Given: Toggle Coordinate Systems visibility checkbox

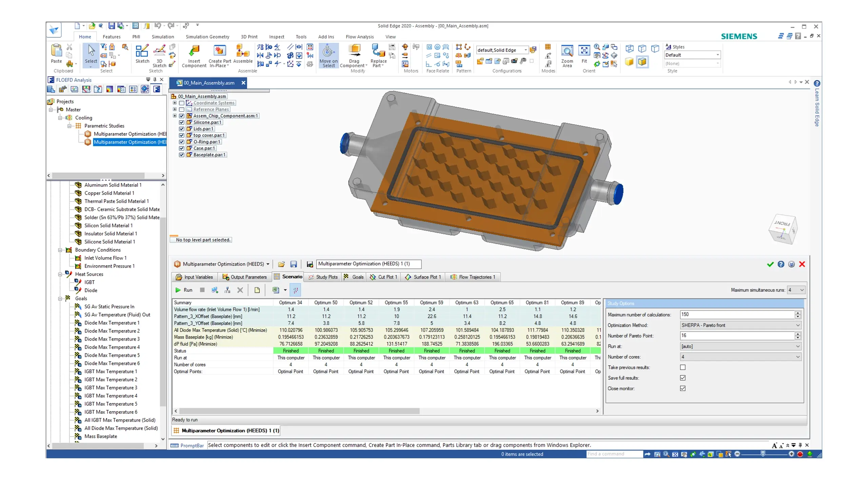Looking at the screenshot, I should (x=182, y=103).
